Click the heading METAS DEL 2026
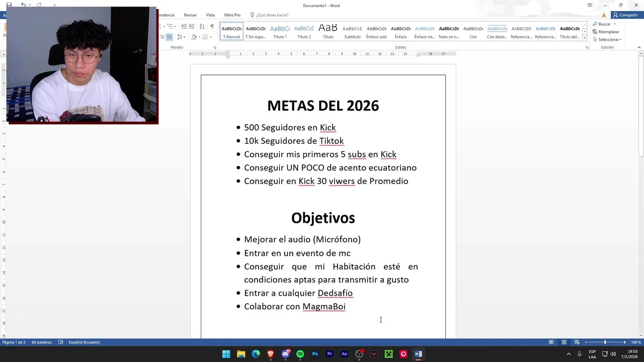This screenshot has height=362, width=644. click(x=323, y=106)
